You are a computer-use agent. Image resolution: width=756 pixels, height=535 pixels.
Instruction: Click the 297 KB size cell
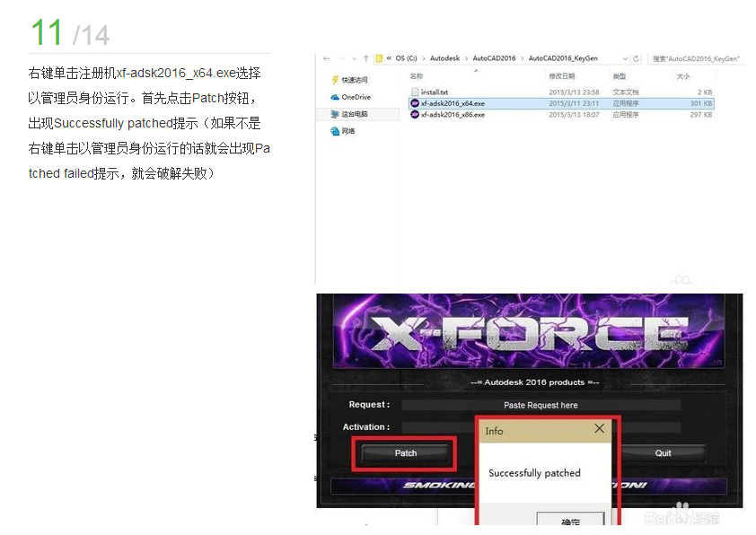click(701, 115)
